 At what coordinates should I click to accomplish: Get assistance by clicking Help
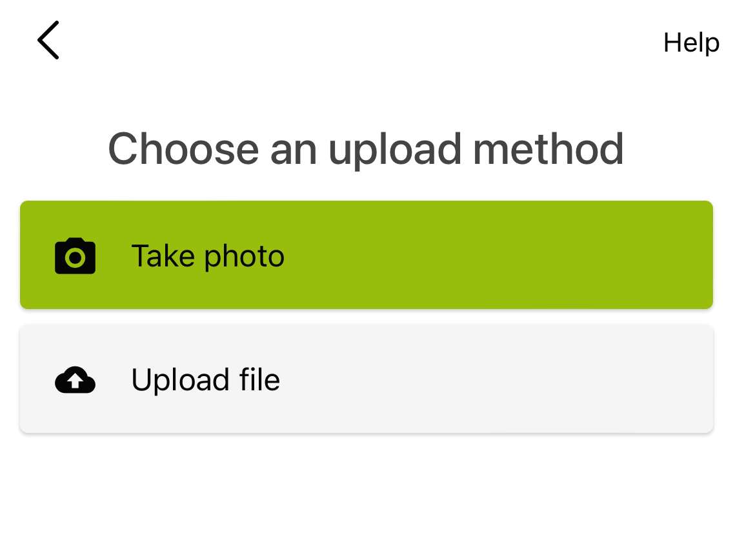[691, 43]
